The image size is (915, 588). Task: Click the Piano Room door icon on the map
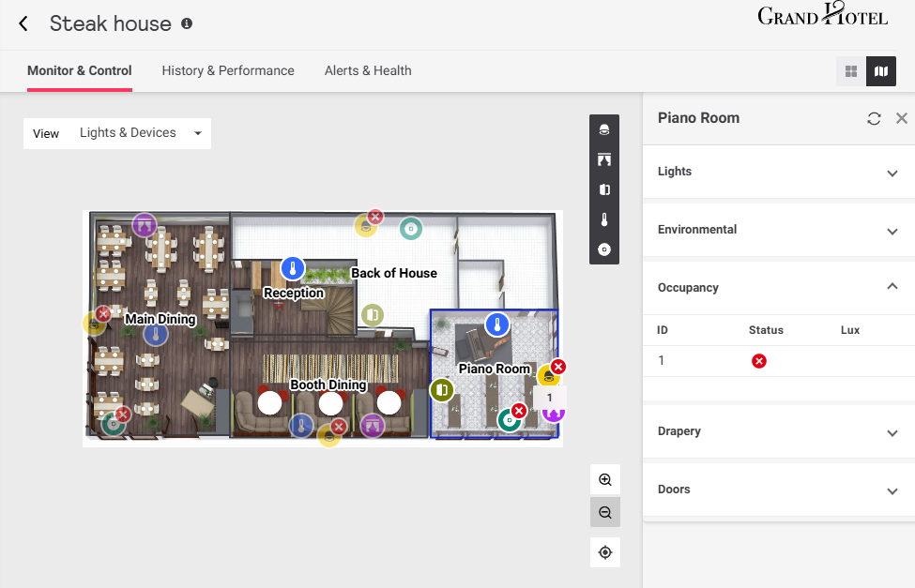442,389
